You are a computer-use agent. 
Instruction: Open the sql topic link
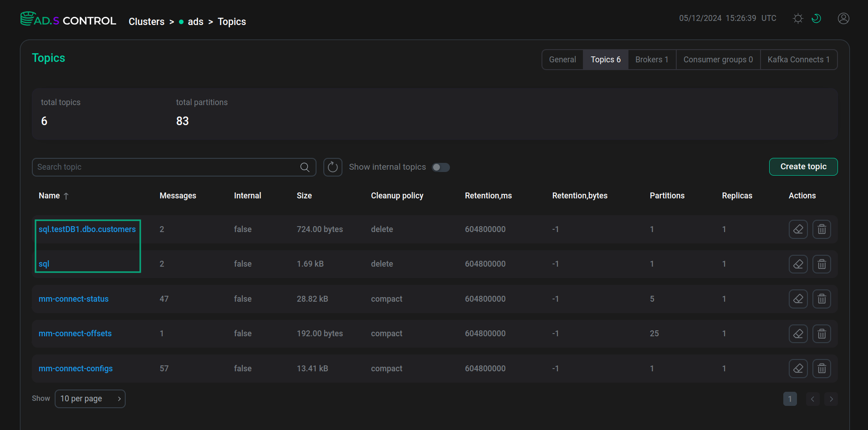click(44, 264)
